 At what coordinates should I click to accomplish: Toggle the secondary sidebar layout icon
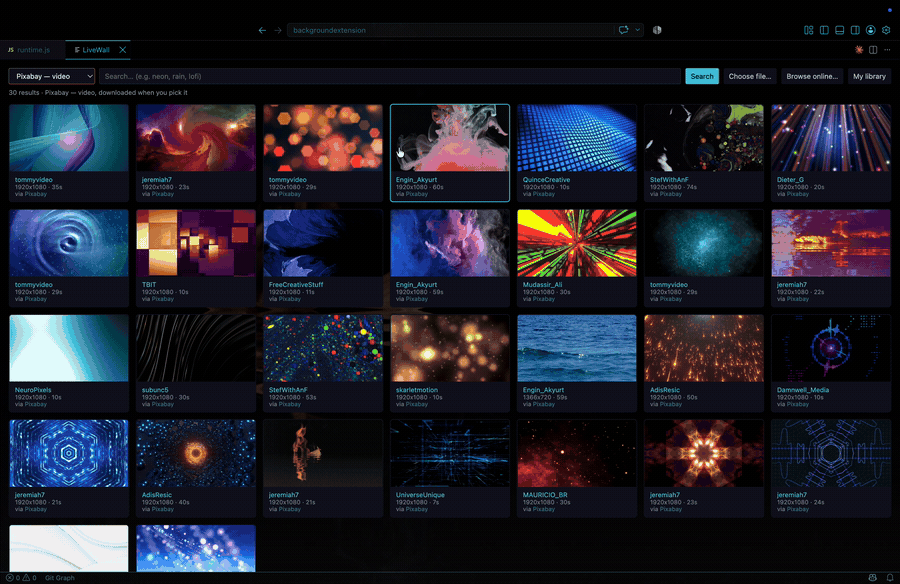[x=855, y=30]
